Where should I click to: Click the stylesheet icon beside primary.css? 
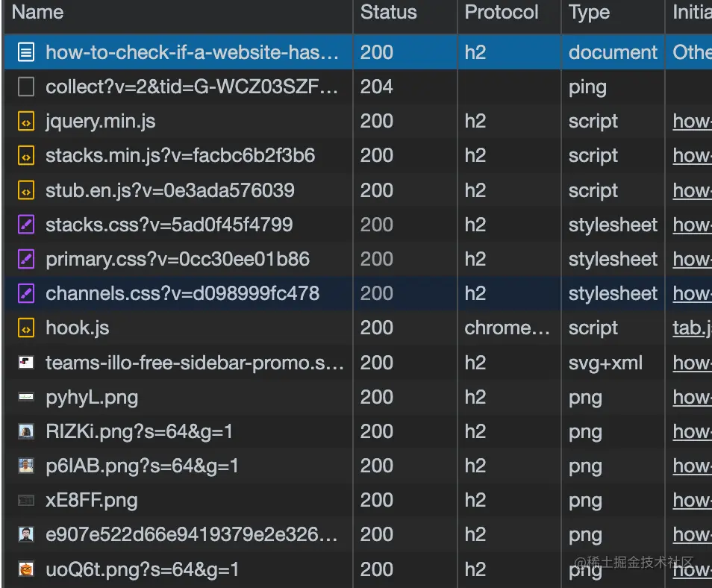point(26,259)
